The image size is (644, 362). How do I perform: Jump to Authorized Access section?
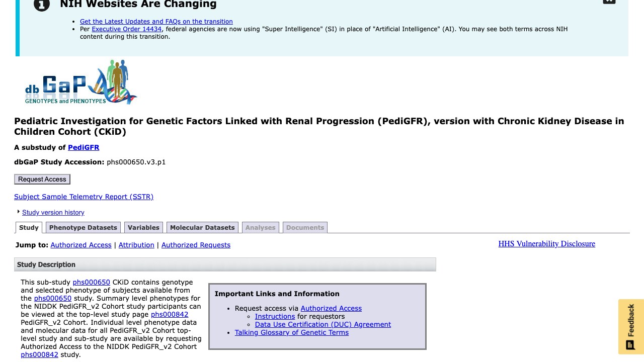pos(81,245)
